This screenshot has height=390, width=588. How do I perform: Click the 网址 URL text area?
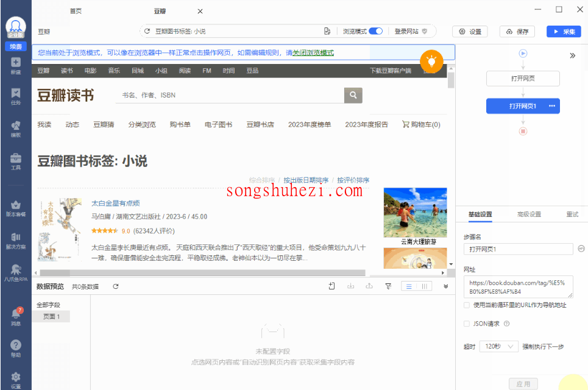click(519, 287)
